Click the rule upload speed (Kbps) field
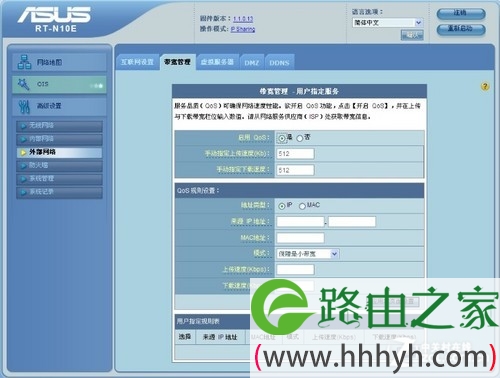Screen dimensions: 500x378 295,269
